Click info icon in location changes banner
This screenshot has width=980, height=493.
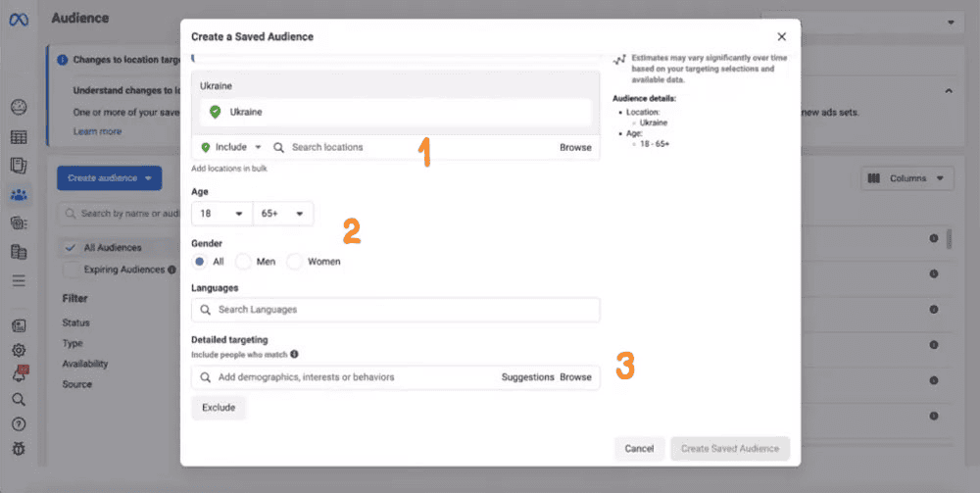tap(63, 60)
